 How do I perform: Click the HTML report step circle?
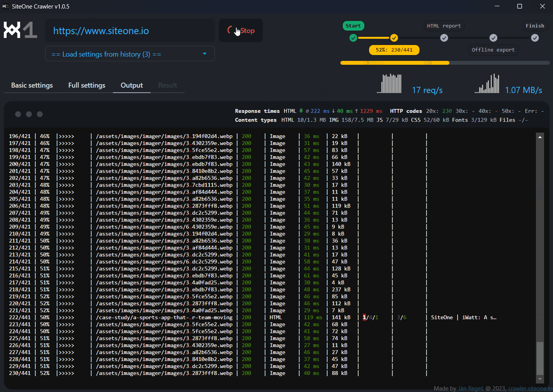tap(444, 38)
